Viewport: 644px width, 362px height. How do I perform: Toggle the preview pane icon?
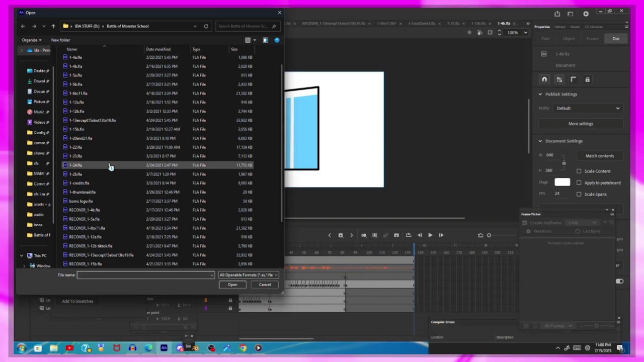[265, 40]
